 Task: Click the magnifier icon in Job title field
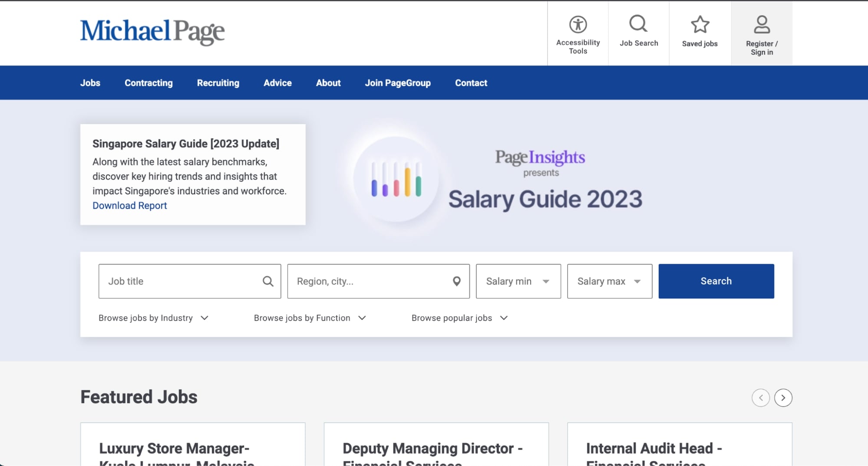tap(268, 281)
